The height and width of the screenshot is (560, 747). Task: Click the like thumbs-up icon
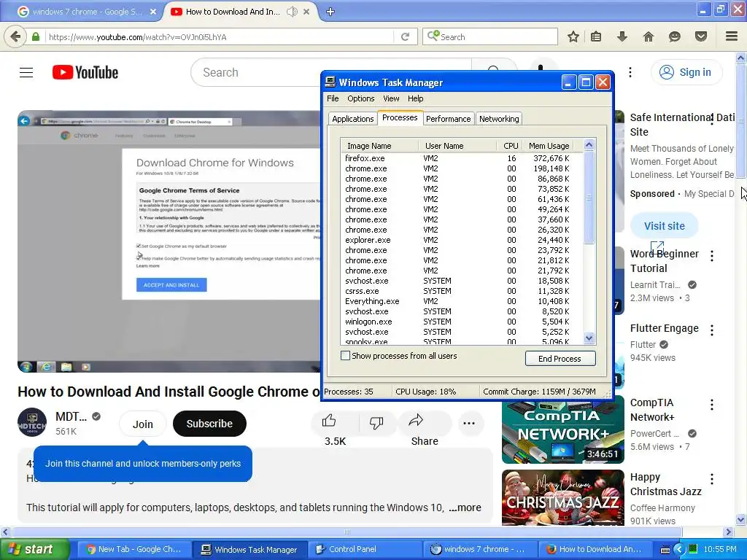(x=329, y=421)
